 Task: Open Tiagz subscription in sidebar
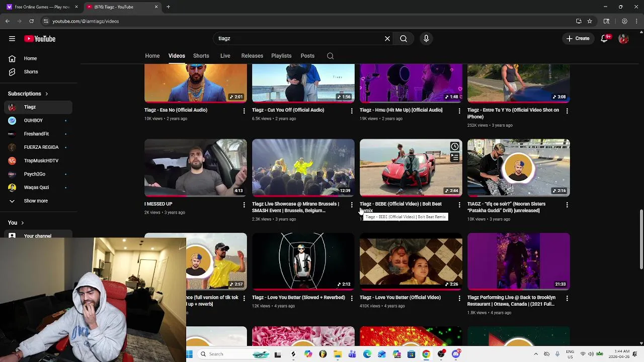click(x=38, y=107)
